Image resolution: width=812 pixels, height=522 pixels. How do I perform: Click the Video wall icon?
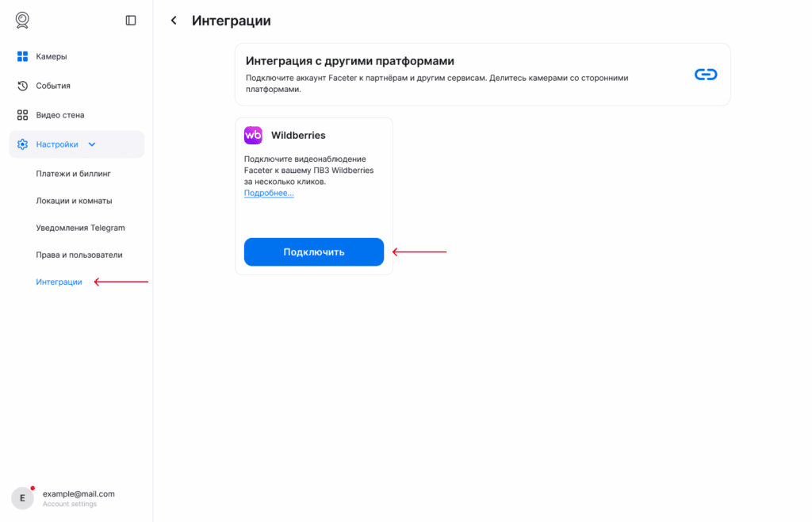[22, 115]
